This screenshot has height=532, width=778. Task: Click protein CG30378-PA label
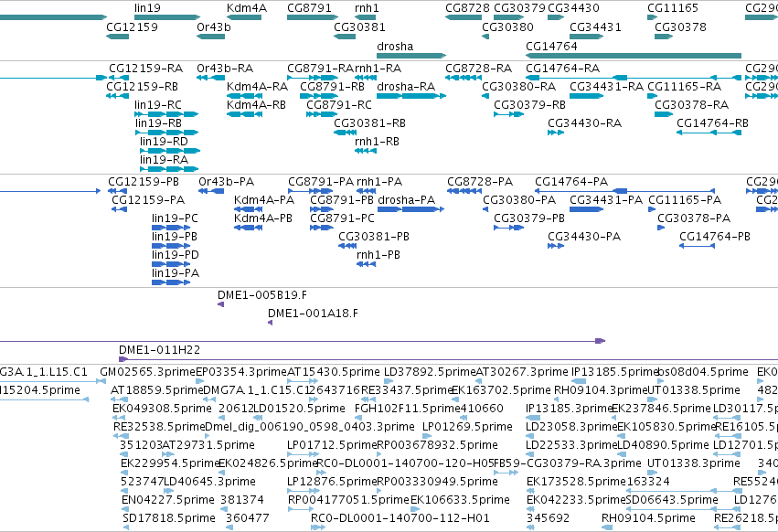point(694,218)
